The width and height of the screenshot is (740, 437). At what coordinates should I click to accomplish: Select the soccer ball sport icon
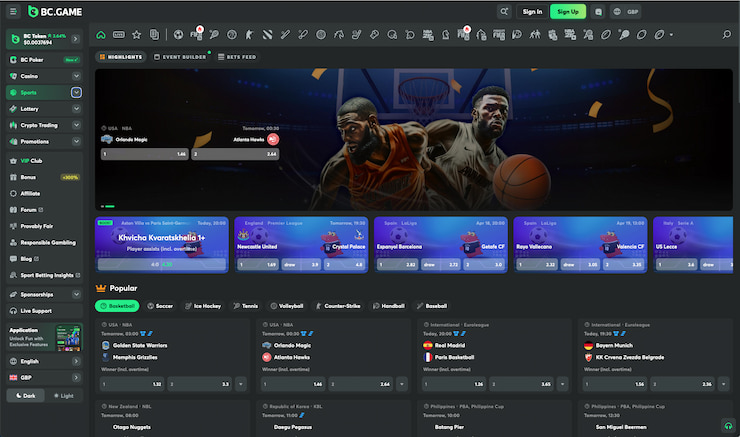point(178,34)
